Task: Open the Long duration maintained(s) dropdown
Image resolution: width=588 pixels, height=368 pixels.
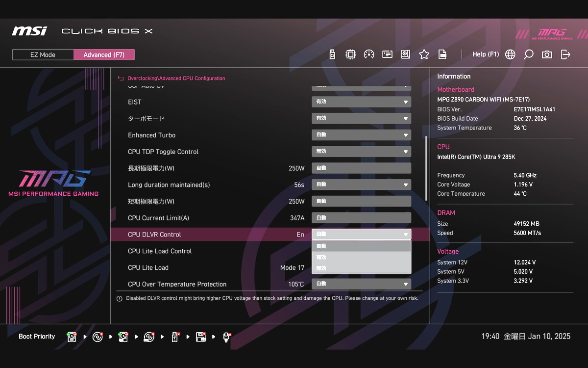Action: (x=361, y=184)
